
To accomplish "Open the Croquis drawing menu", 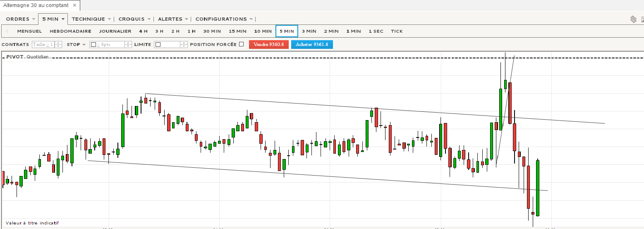I will pyautogui.click(x=134, y=19).
